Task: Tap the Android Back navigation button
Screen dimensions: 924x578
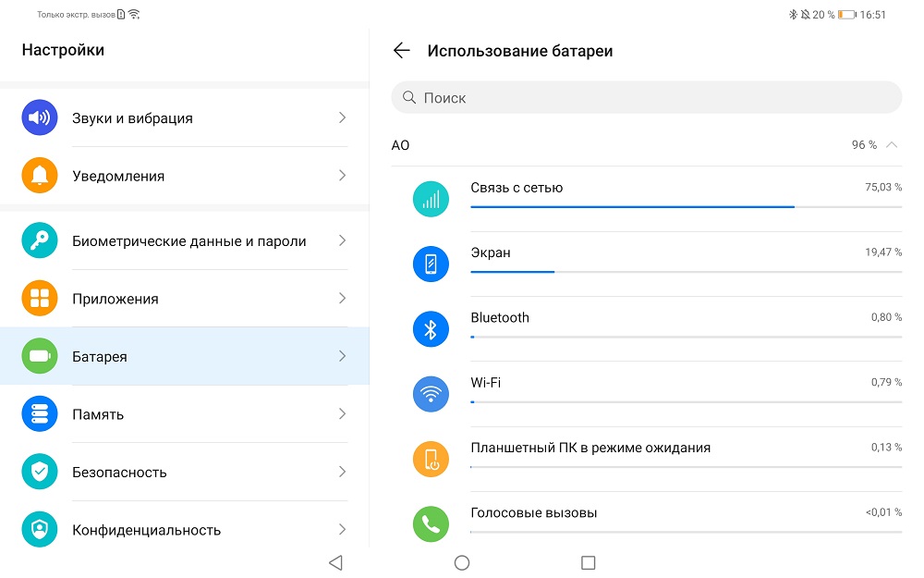Action: pyautogui.click(x=336, y=562)
